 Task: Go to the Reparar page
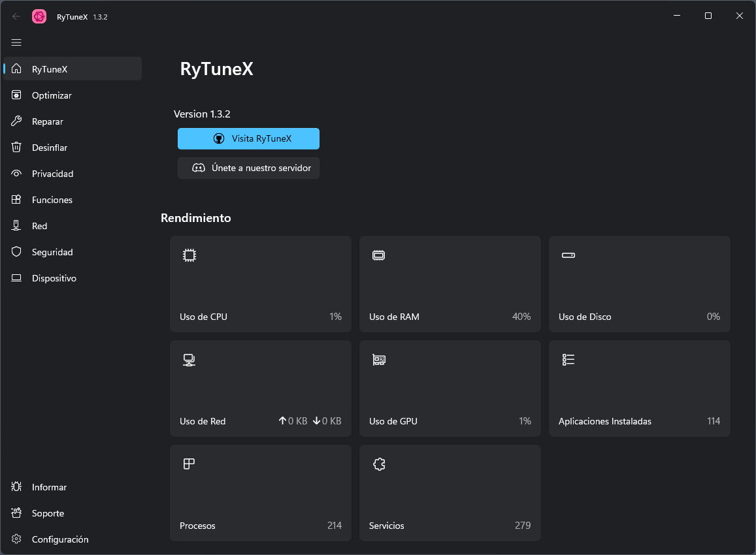coord(47,121)
